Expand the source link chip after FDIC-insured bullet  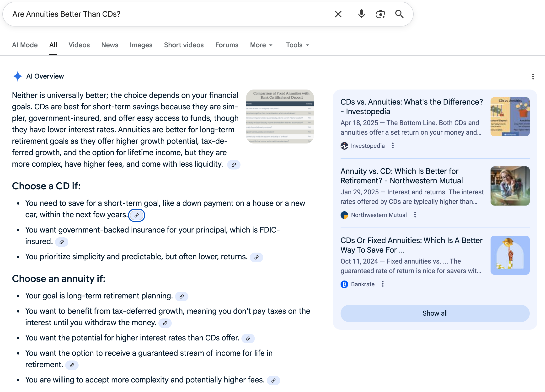pos(62,242)
